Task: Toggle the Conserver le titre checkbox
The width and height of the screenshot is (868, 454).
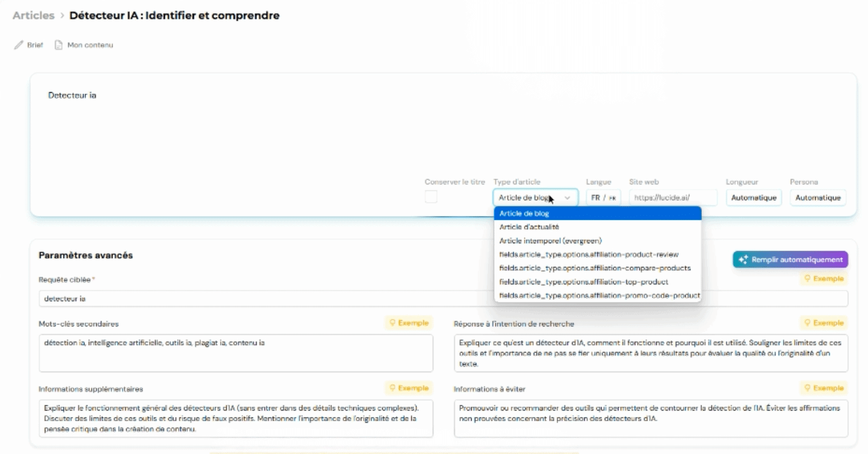Action: coord(431,197)
